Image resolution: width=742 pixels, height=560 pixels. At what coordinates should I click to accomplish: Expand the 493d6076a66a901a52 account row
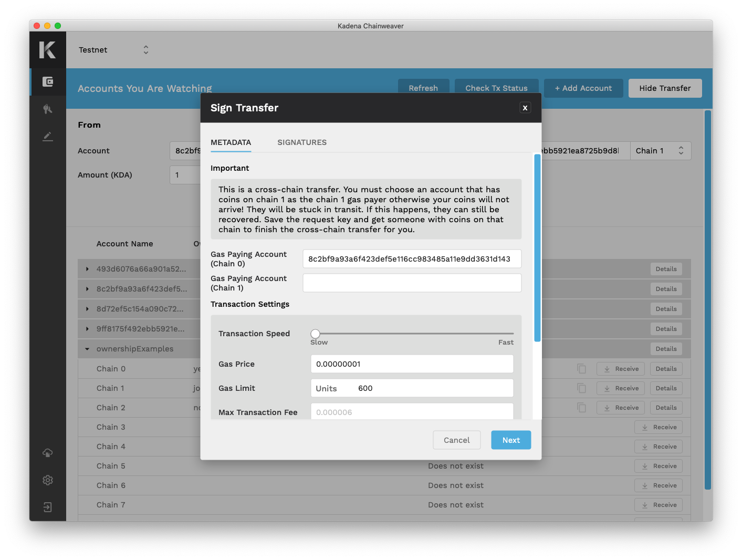(x=87, y=269)
